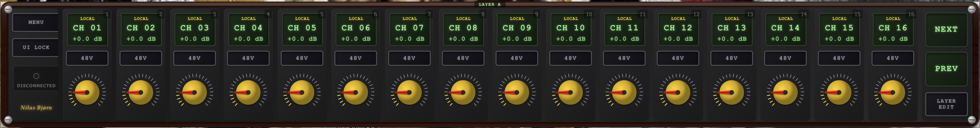Screen dimensions: 980x128
Task: Select the gain knob of CH 06
Action: tap(356, 92)
